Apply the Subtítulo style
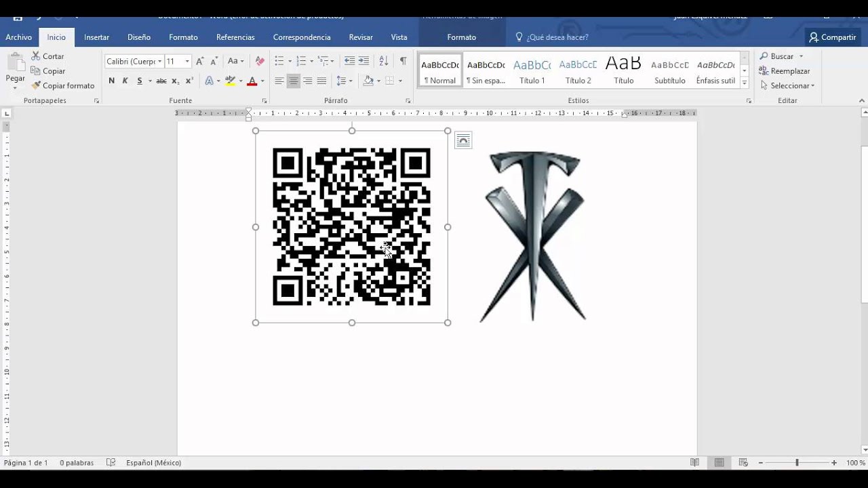Image resolution: width=868 pixels, height=488 pixels. click(x=670, y=71)
